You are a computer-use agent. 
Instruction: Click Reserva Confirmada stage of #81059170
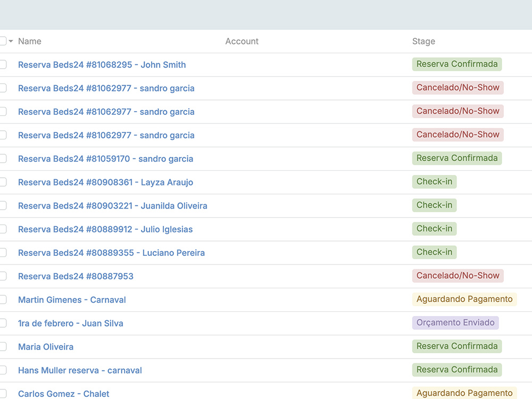457,158
